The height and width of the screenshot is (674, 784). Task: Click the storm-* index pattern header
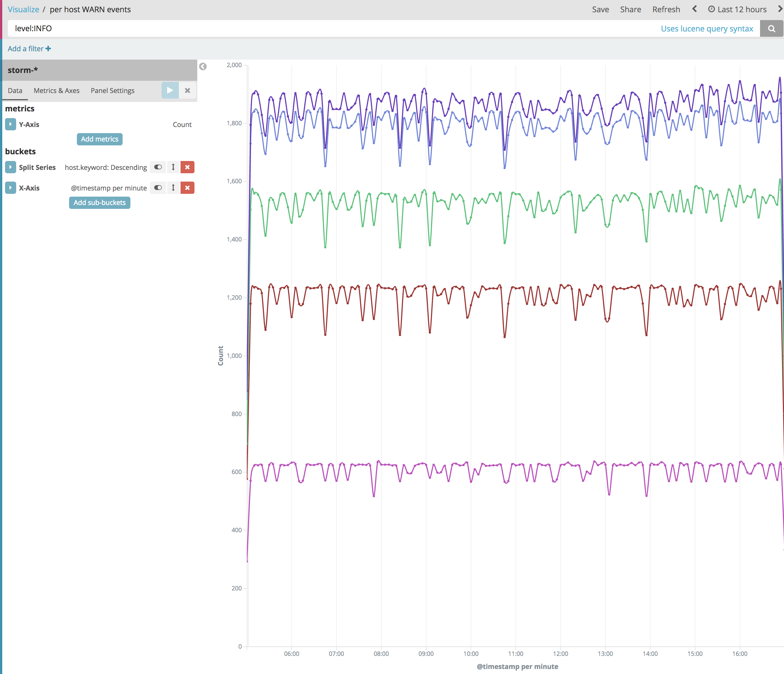click(x=100, y=70)
